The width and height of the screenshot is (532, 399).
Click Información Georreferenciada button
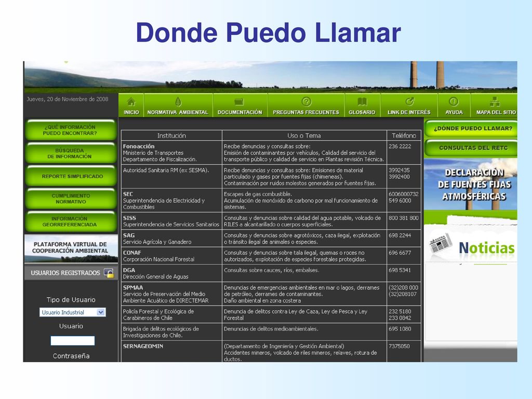[71, 221]
